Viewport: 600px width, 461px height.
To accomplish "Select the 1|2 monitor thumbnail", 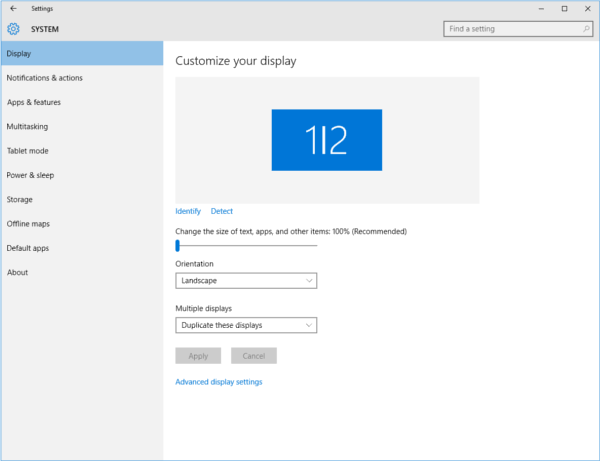I will [x=327, y=140].
